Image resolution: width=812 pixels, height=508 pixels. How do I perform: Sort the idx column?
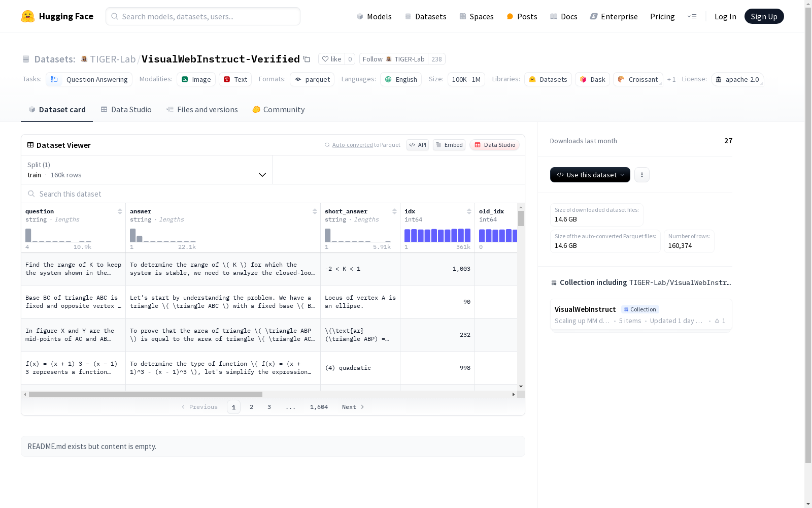(469, 211)
